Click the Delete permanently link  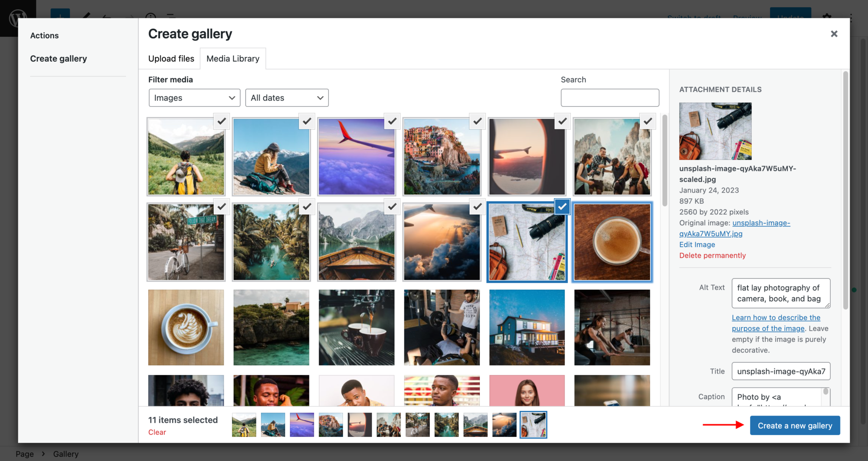[x=712, y=255]
